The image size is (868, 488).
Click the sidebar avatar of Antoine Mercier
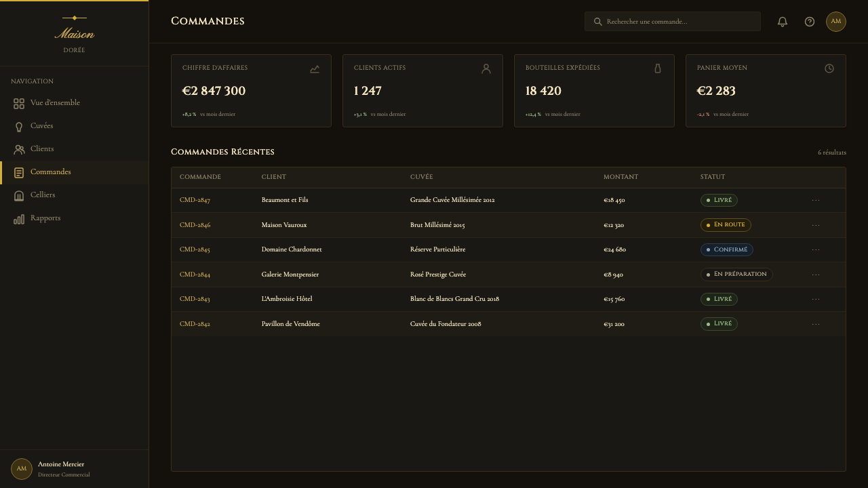[22, 469]
